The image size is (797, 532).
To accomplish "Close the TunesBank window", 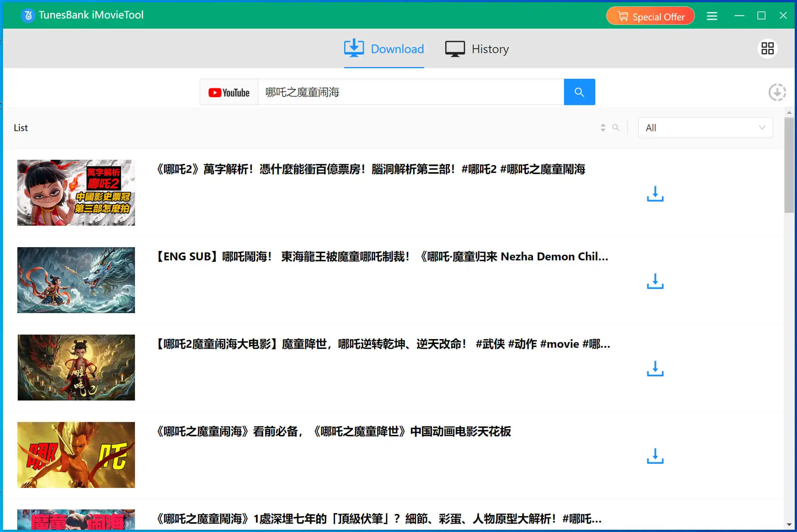I will click(783, 15).
